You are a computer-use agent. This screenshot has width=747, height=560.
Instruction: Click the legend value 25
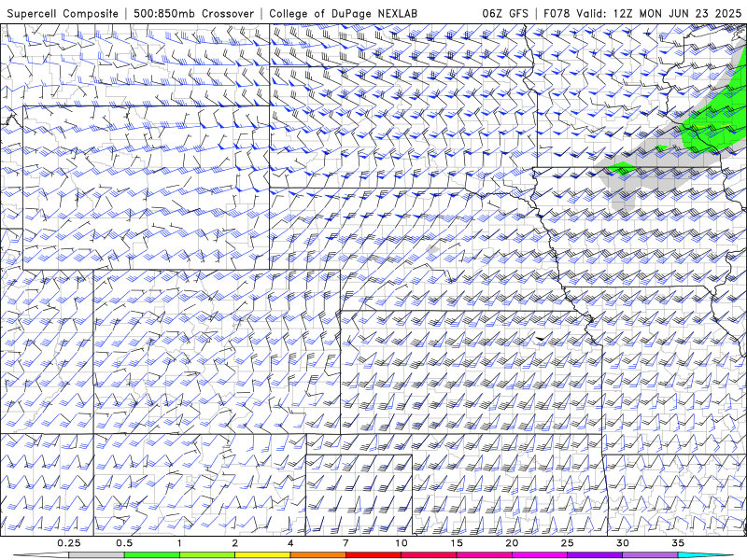pyautogui.click(x=567, y=543)
